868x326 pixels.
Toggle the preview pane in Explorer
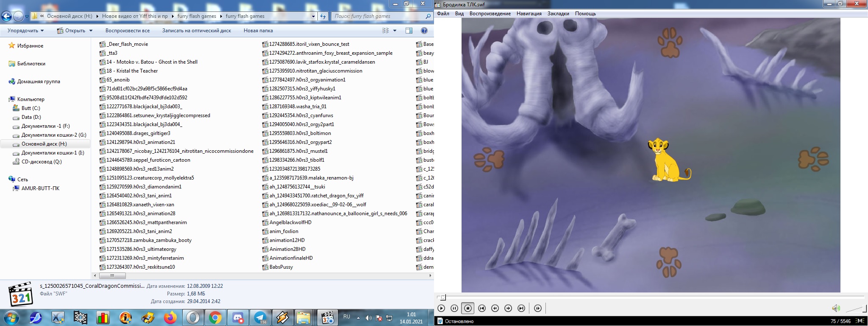click(x=409, y=31)
